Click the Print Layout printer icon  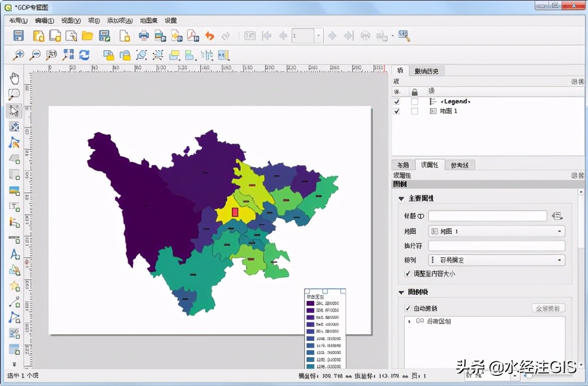144,36
